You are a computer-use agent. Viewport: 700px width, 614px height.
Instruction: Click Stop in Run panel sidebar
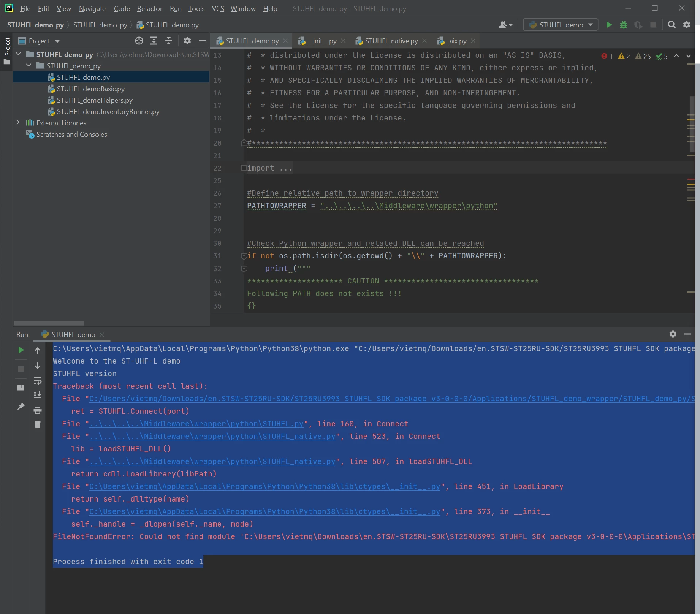(21, 369)
